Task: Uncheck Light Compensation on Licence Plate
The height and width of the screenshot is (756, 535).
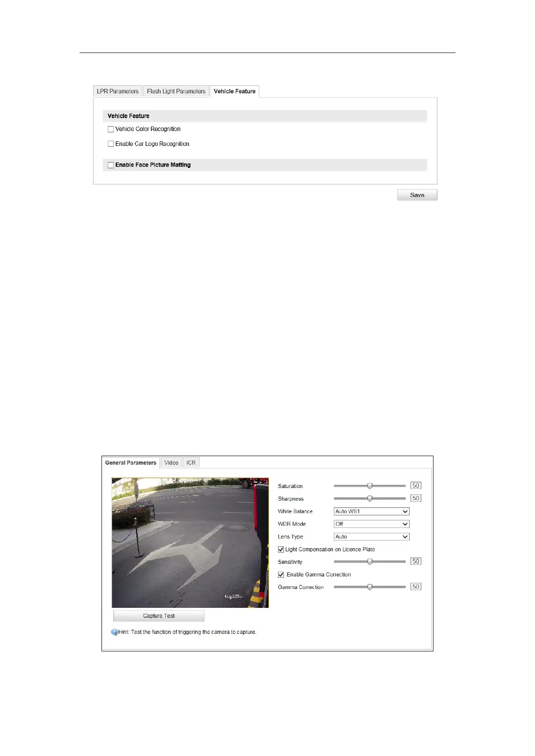Action: 281,549
